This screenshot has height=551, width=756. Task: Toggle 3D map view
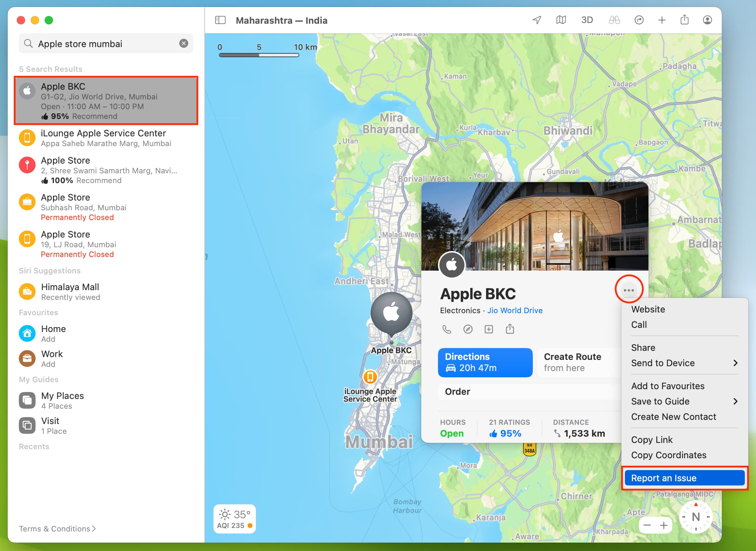[x=587, y=20]
